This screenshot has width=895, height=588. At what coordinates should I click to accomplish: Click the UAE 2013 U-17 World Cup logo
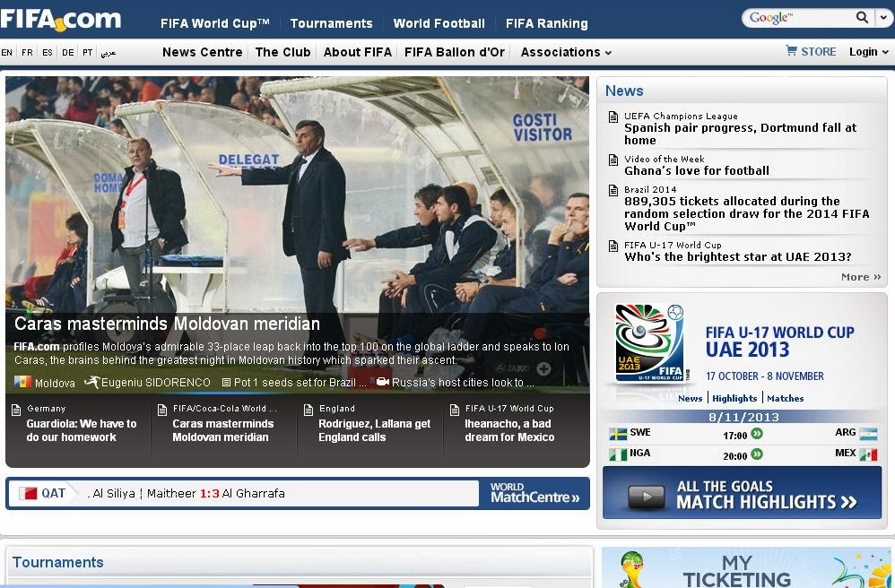(649, 342)
